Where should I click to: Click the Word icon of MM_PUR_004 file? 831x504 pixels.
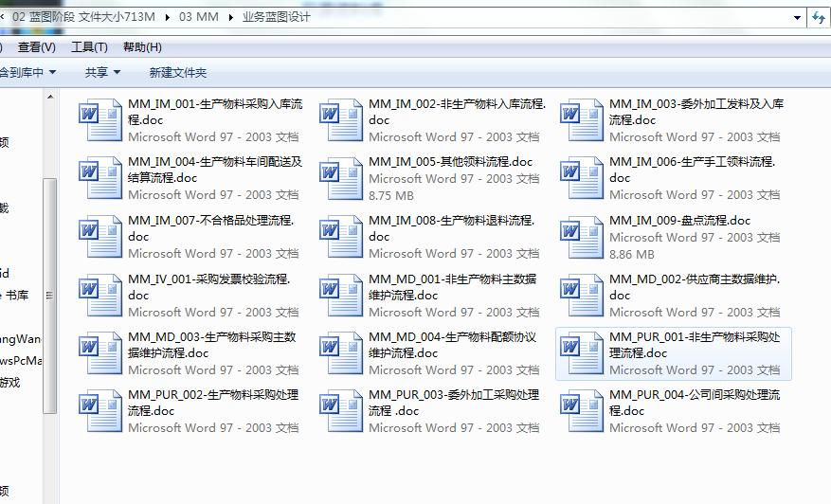(x=582, y=412)
